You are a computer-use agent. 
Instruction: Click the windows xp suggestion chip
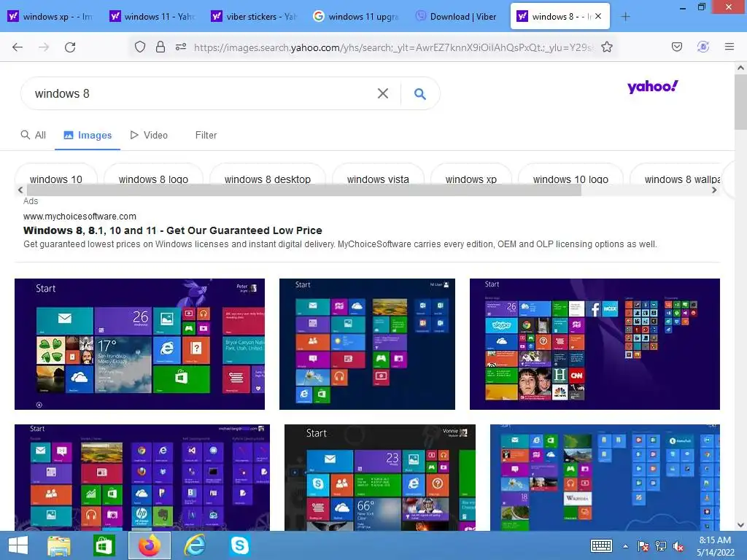[x=471, y=179]
